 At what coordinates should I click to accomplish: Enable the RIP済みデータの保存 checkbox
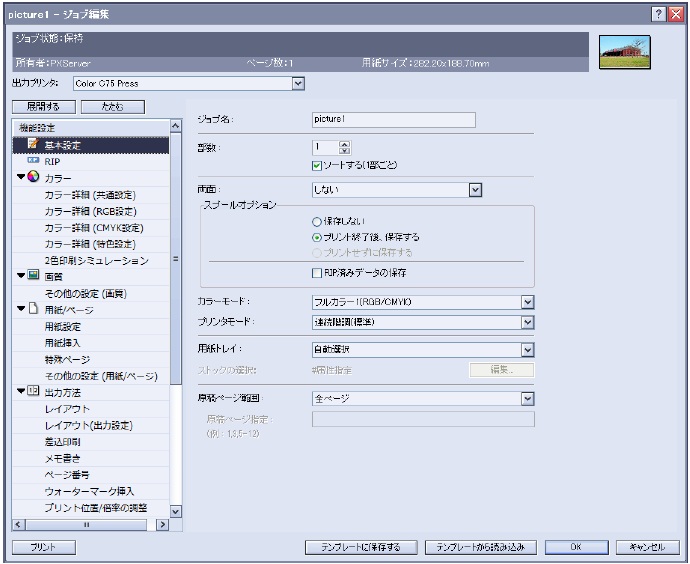tap(317, 272)
